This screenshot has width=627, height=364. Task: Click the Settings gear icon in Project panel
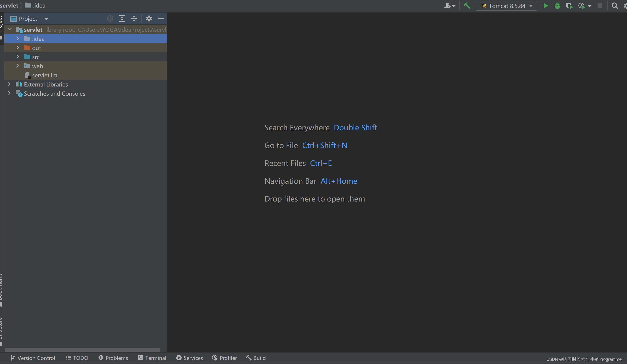pyautogui.click(x=149, y=18)
